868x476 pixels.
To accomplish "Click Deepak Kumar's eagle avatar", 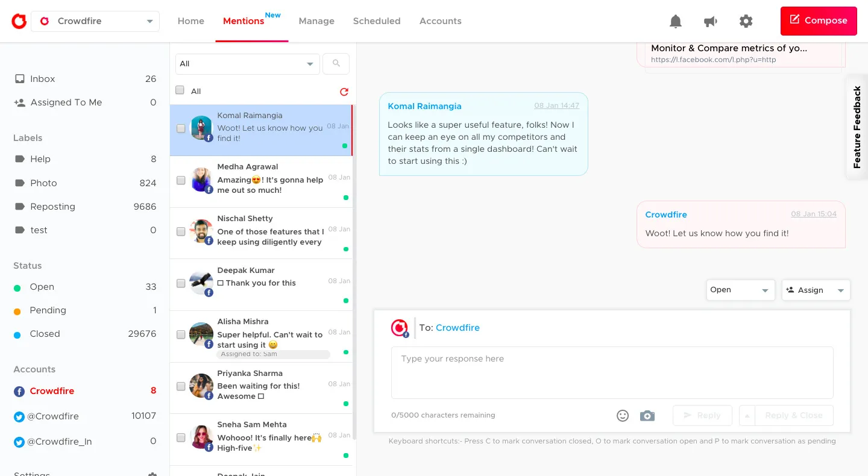I will click(201, 283).
